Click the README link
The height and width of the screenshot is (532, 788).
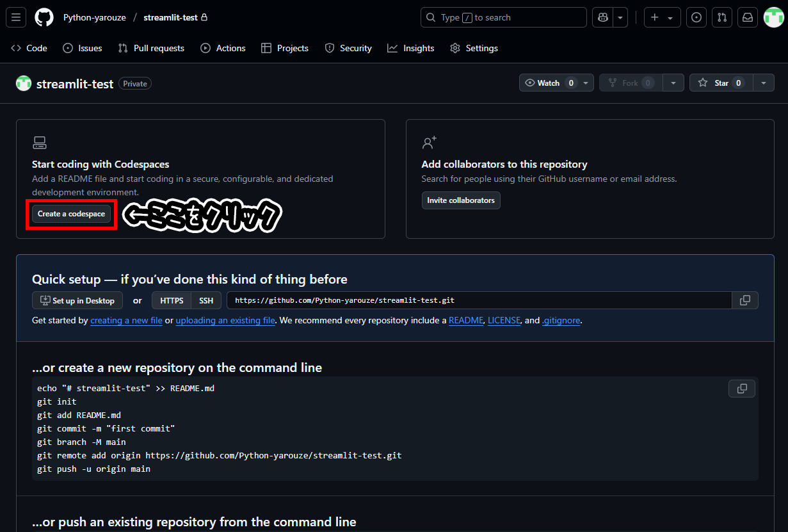tap(466, 320)
